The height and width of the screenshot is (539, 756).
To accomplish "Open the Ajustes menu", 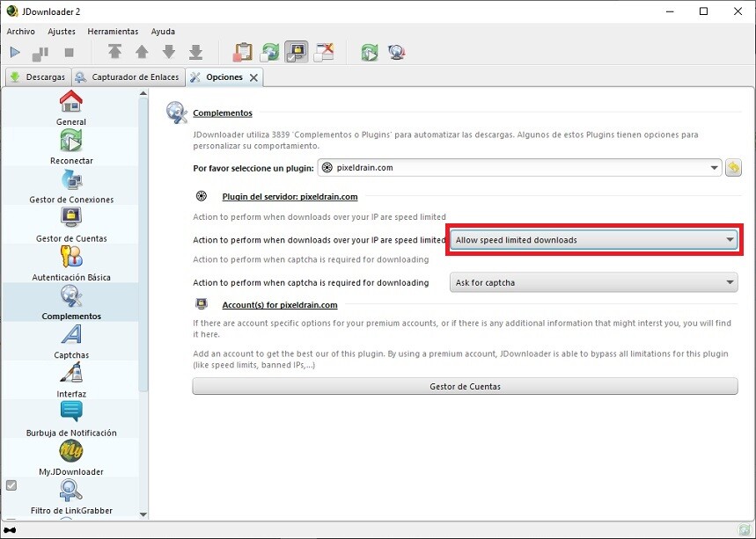I will click(x=62, y=32).
